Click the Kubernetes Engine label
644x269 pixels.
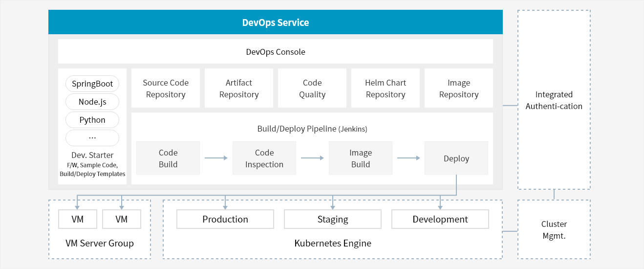pos(333,243)
